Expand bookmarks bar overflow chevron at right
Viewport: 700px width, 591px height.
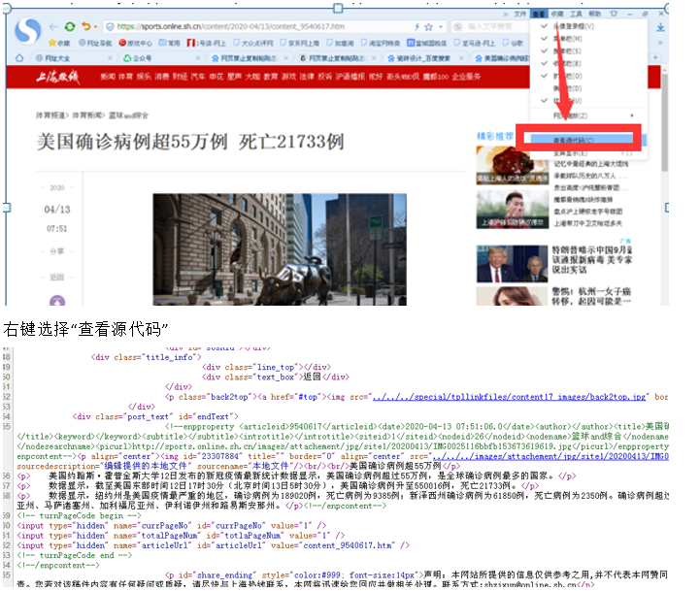tap(660, 43)
